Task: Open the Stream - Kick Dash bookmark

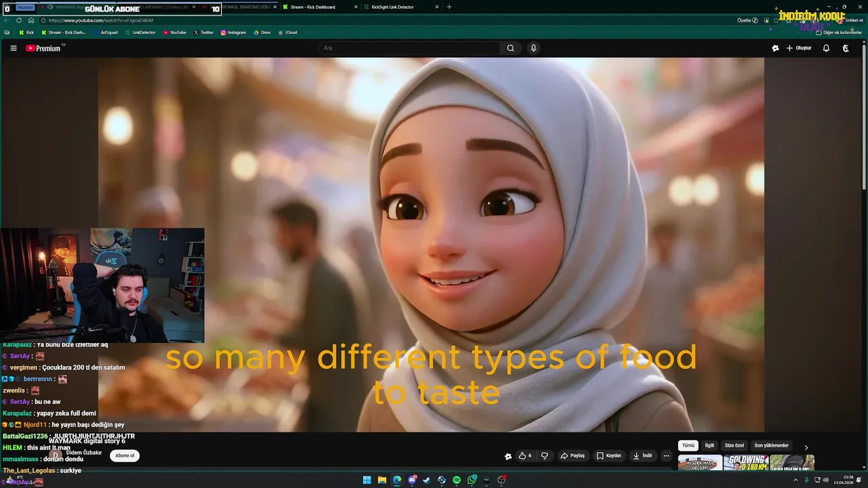Action: tap(64, 33)
